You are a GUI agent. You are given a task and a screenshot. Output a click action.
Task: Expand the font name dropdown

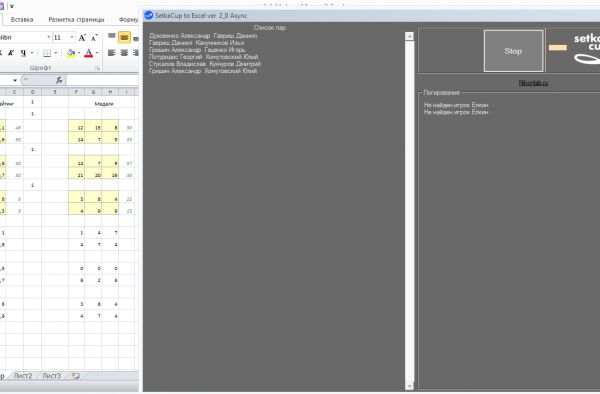coord(49,37)
